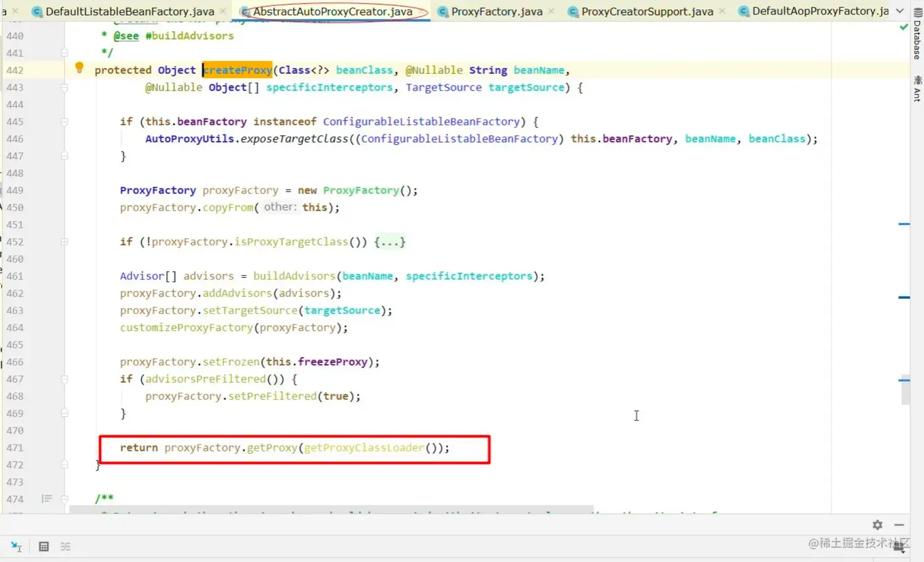
Task: Click the class icon on DefaultListableBeanFactory.java tab
Action: click(x=37, y=11)
